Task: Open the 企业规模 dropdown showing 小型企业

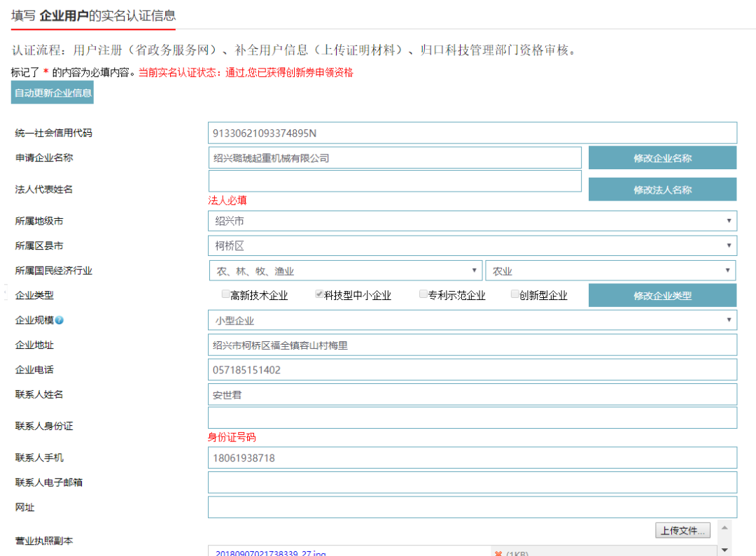Action: (x=472, y=320)
